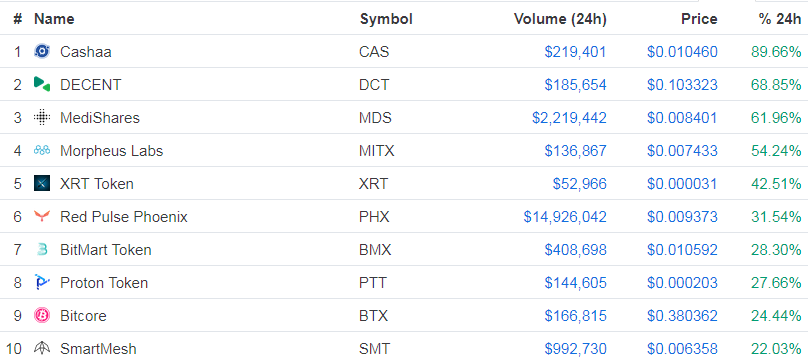Click the Morpheus Labs logo icon

pos(42,150)
